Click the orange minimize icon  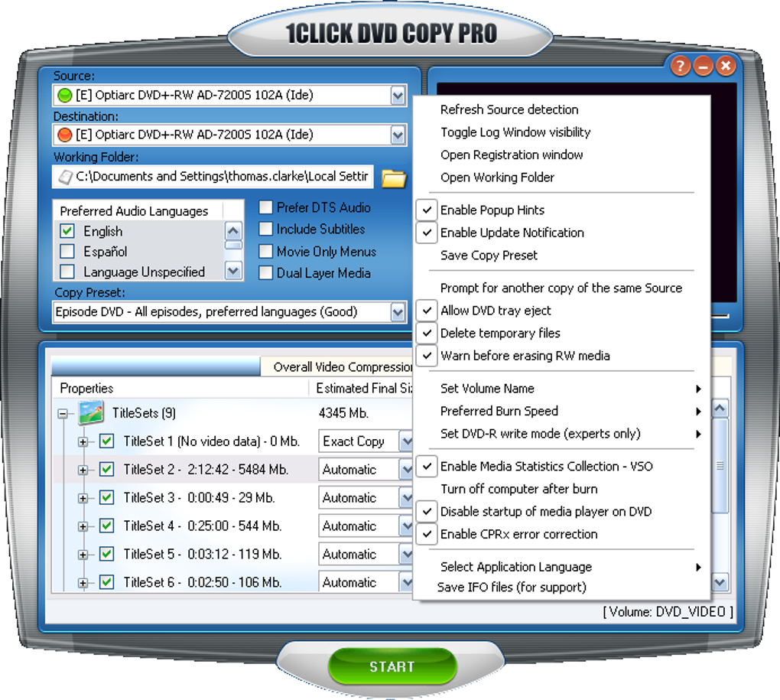coord(703,66)
